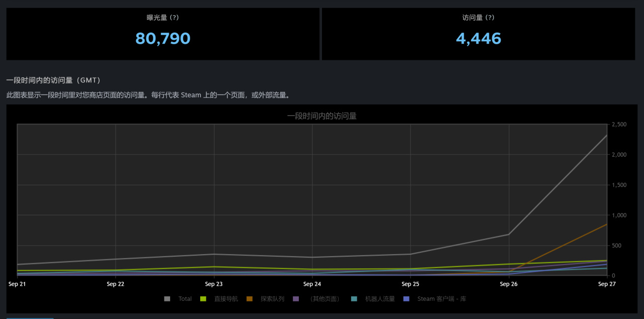Click the gray chart title inside the graph
The width and height of the screenshot is (644, 319).
321,116
